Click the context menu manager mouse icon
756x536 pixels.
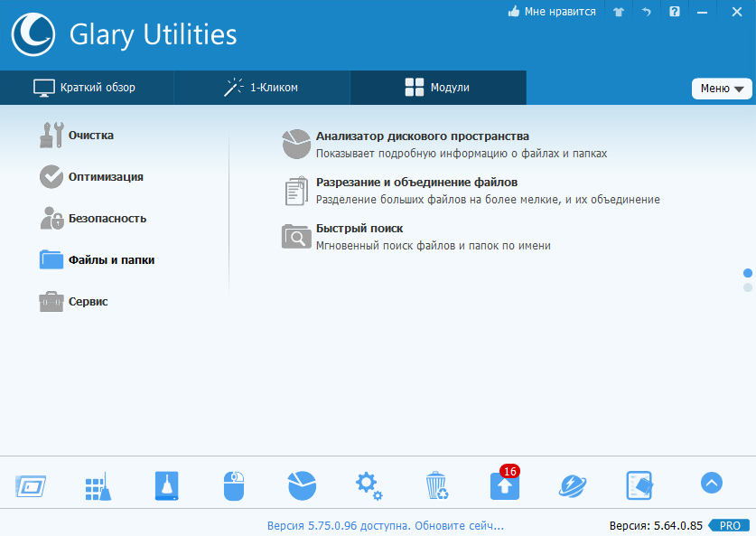234,485
